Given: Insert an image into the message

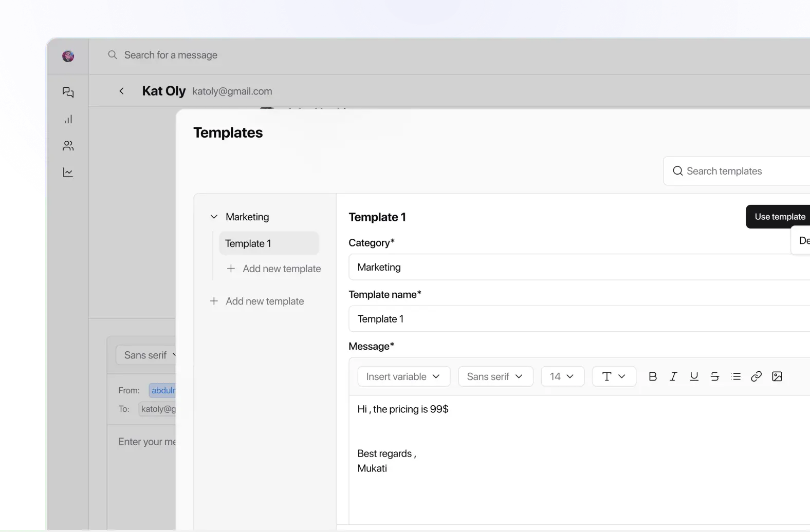Looking at the screenshot, I should tap(777, 376).
